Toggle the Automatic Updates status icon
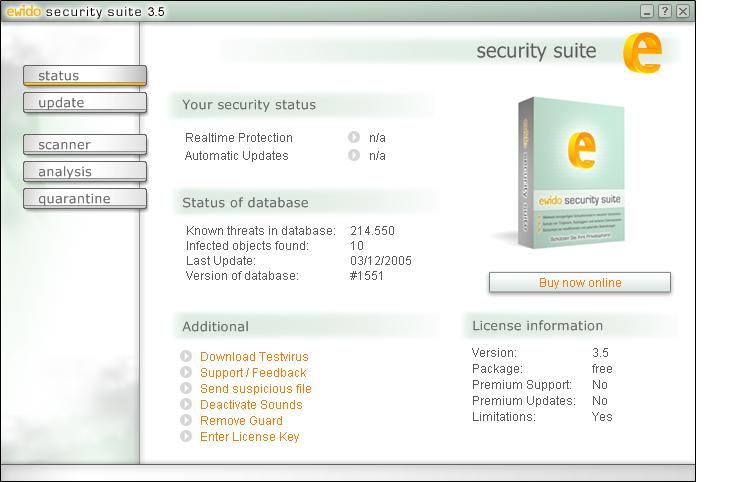The width and height of the screenshot is (736, 482). pyautogui.click(x=354, y=155)
